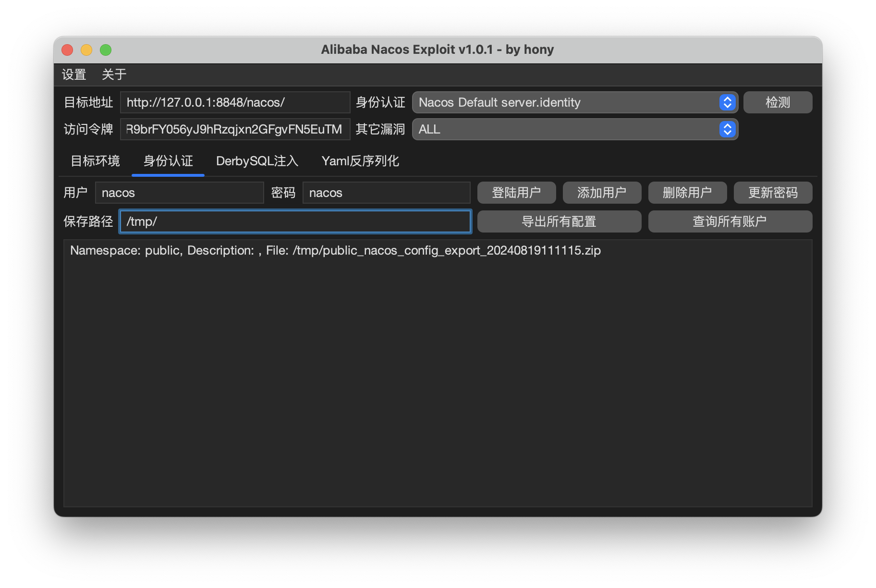The width and height of the screenshot is (876, 588).
Task: Click the 添加用户 button
Action: coord(602,193)
